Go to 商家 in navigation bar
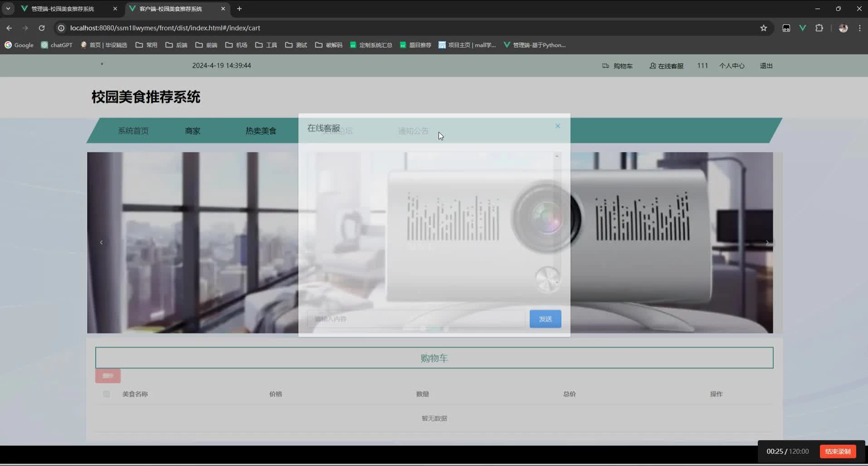This screenshot has height=466, width=868. tap(192, 131)
